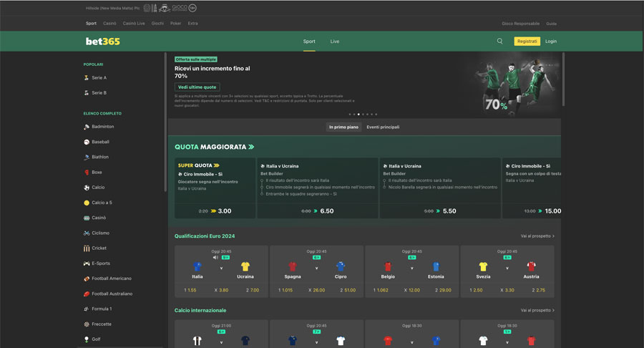This screenshot has height=348, width=644.
Task: Switch to the Sport main tab
Action: click(x=309, y=42)
